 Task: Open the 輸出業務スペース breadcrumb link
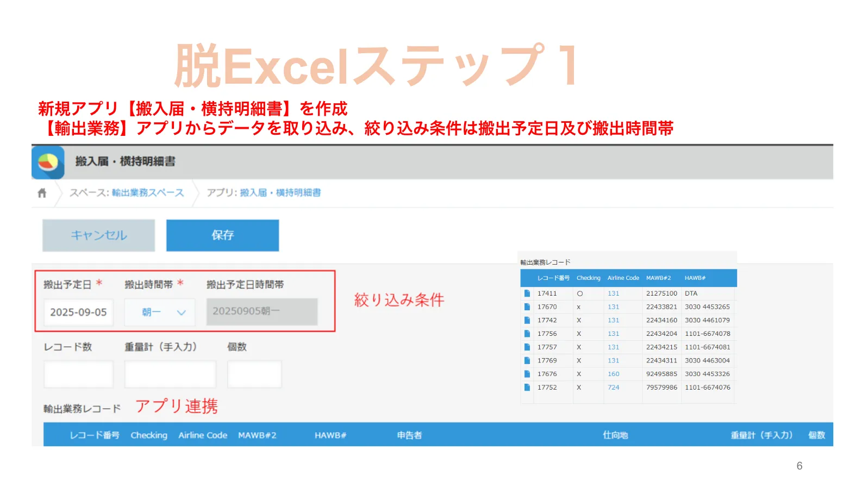(x=148, y=193)
